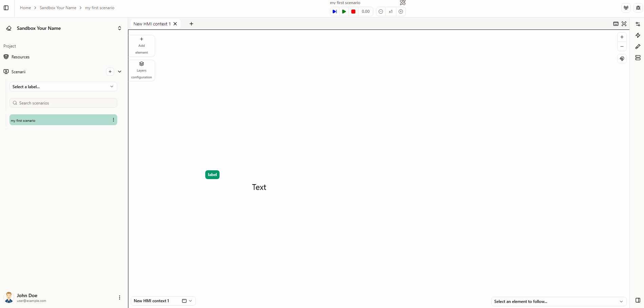644x308 pixels.
Task: Click the Add element button
Action: (x=142, y=45)
